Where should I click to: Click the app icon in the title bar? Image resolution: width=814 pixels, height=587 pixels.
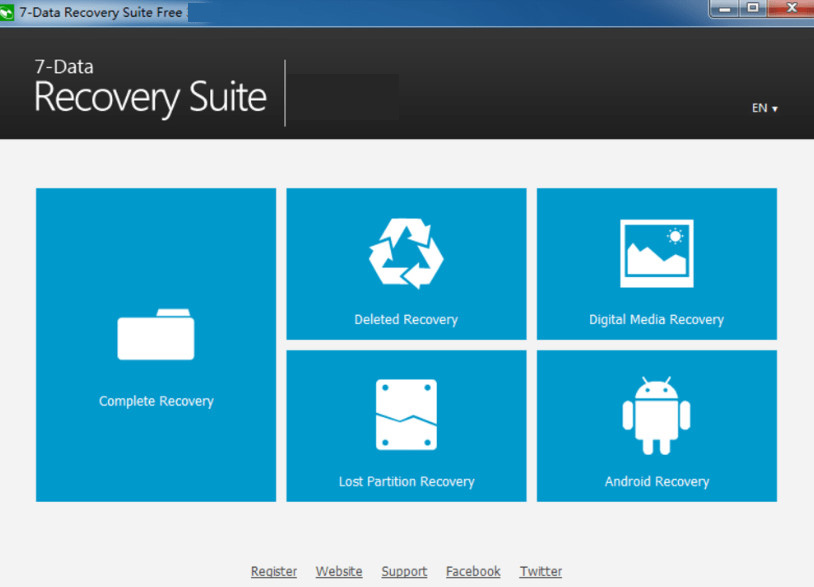click(7, 12)
